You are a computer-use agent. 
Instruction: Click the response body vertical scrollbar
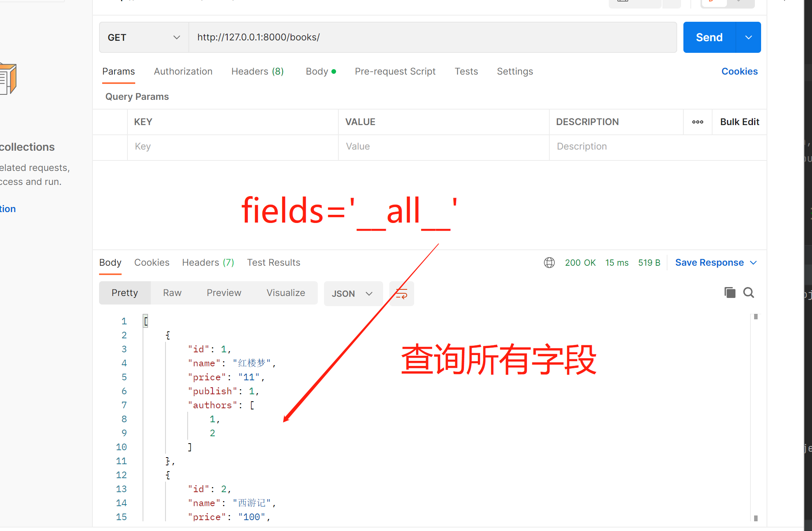[x=755, y=418]
